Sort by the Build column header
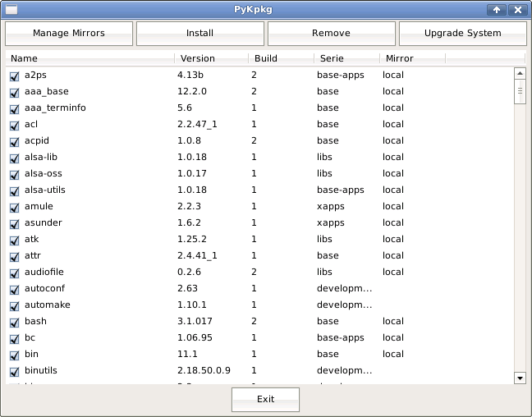This screenshot has width=532, height=417. coord(282,58)
